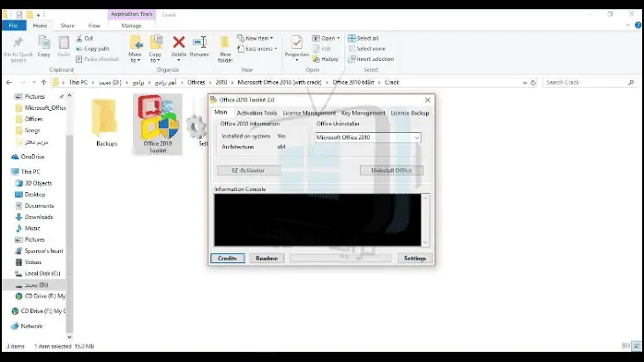The height and width of the screenshot is (362, 644).
Task: Click the History button
Action: pyautogui.click(x=326, y=59)
